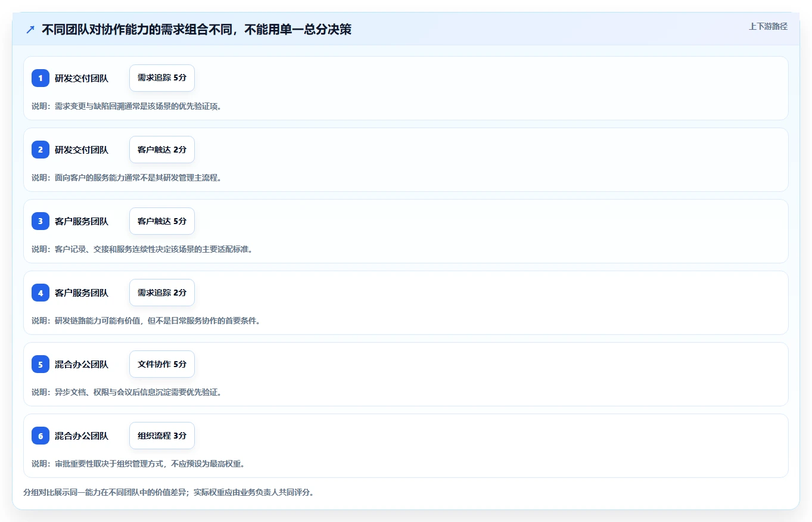
Task: Click the note about 研发链路能力可能有价值
Action: point(146,321)
